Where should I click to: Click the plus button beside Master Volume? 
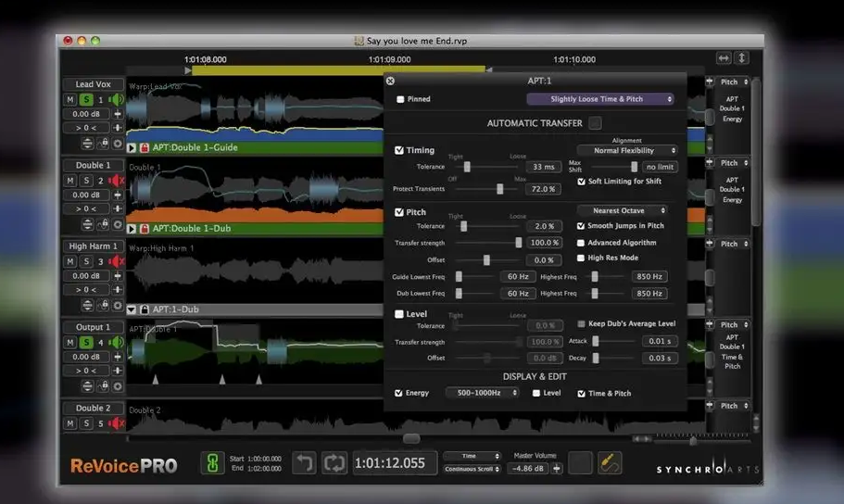pyautogui.click(x=557, y=469)
